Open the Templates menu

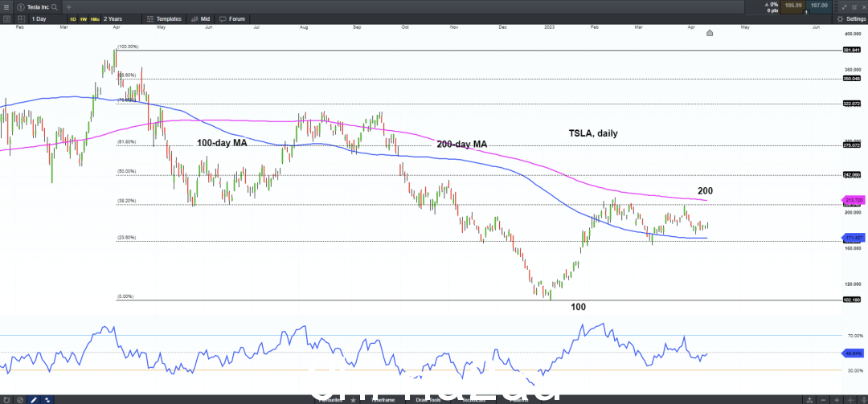(x=164, y=18)
